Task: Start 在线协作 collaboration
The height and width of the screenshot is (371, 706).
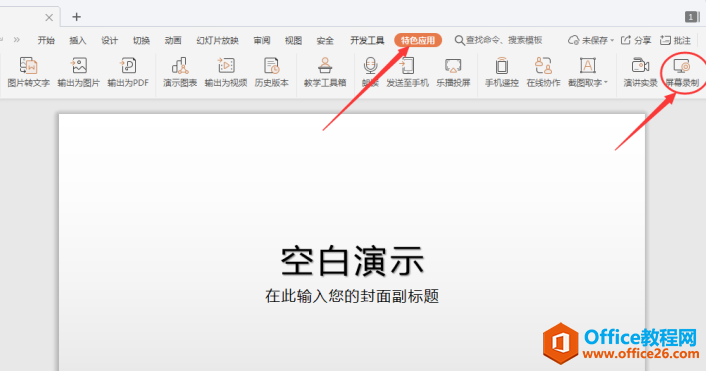Action: [543, 72]
